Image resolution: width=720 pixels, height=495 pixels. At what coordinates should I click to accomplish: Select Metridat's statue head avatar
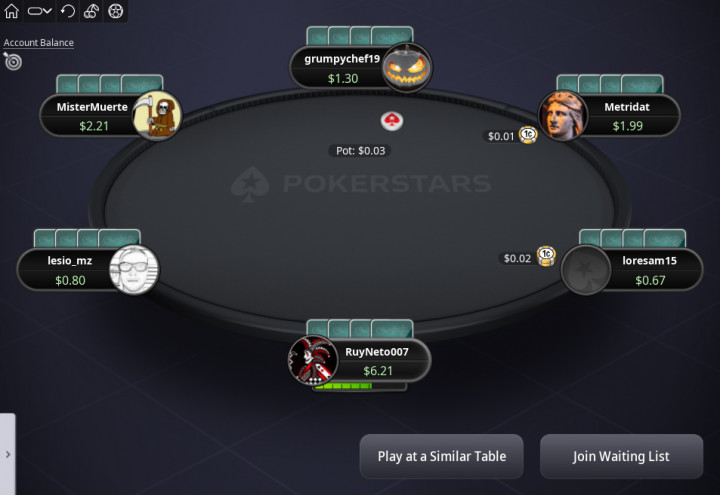(x=563, y=116)
